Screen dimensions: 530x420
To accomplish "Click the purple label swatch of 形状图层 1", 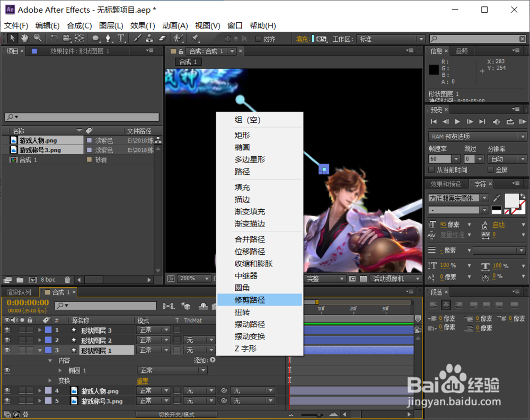I will [x=48, y=350].
